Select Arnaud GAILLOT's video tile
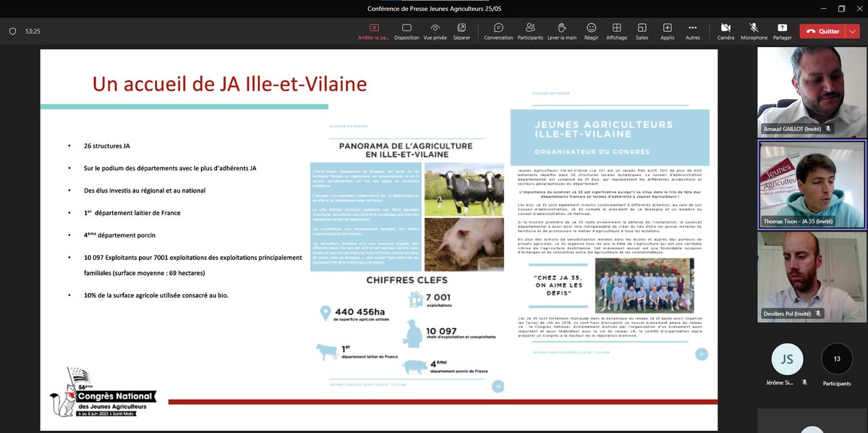The width and height of the screenshot is (868, 433). 812,91
